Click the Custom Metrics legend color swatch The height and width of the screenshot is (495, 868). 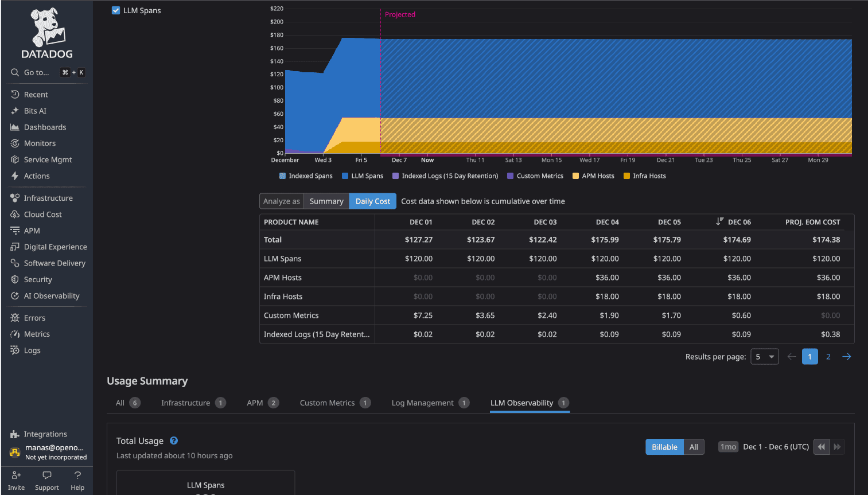512,176
